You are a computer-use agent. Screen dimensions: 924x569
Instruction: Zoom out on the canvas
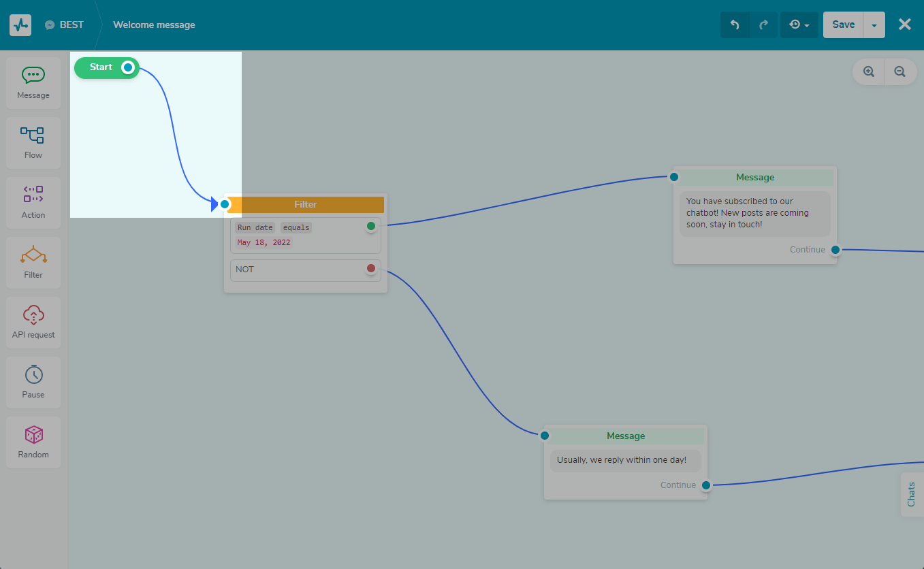[x=900, y=71]
